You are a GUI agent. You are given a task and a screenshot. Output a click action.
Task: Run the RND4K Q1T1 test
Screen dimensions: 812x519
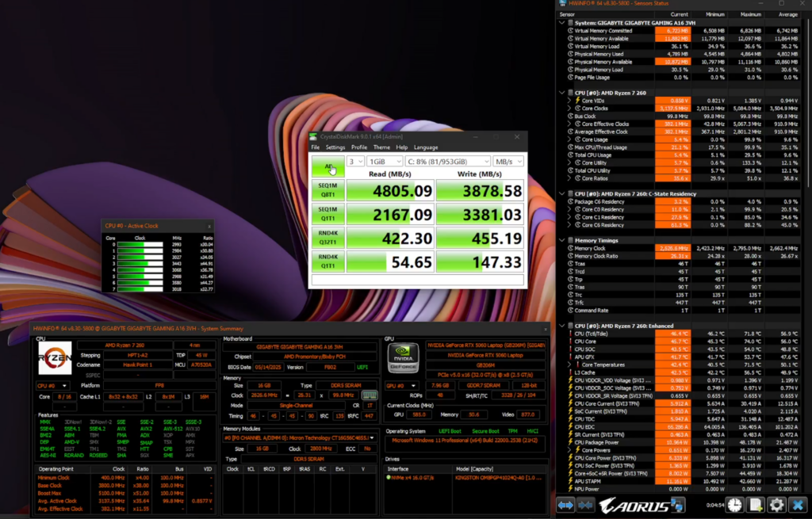coord(327,261)
